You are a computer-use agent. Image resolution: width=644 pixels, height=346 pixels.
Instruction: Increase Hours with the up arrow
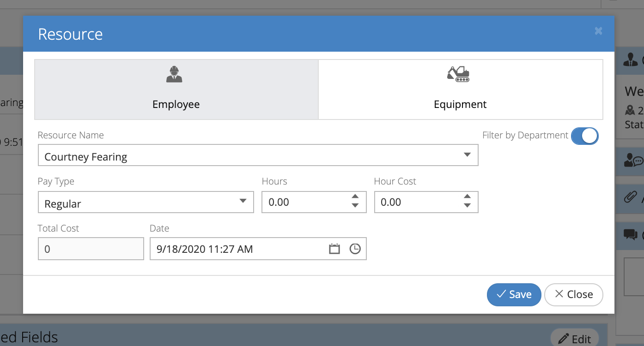point(355,197)
